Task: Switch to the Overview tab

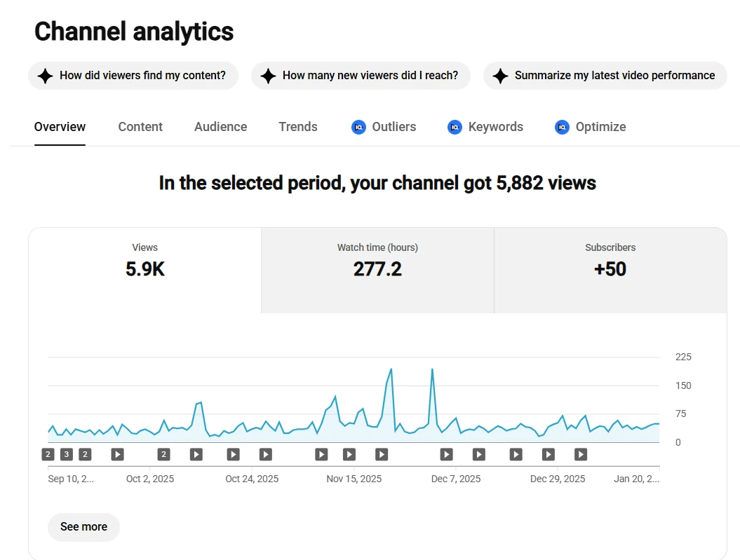Action: tap(60, 127)
